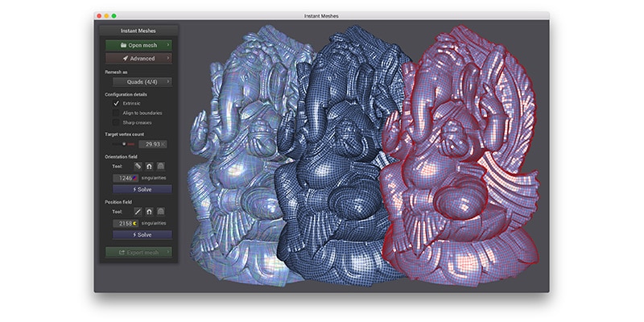The height and width of the screenshot is (322, 644).
Task: Solve the Position field
Action: [142, 234]
